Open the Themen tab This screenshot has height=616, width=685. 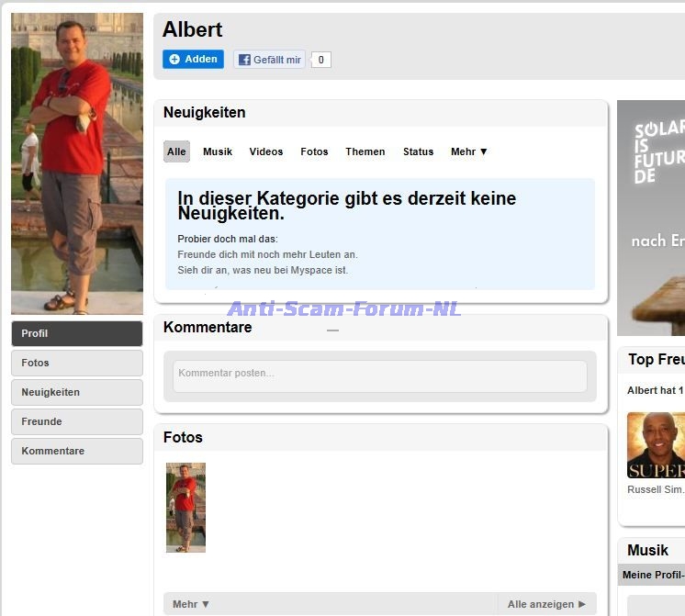[x=365, y=151]
